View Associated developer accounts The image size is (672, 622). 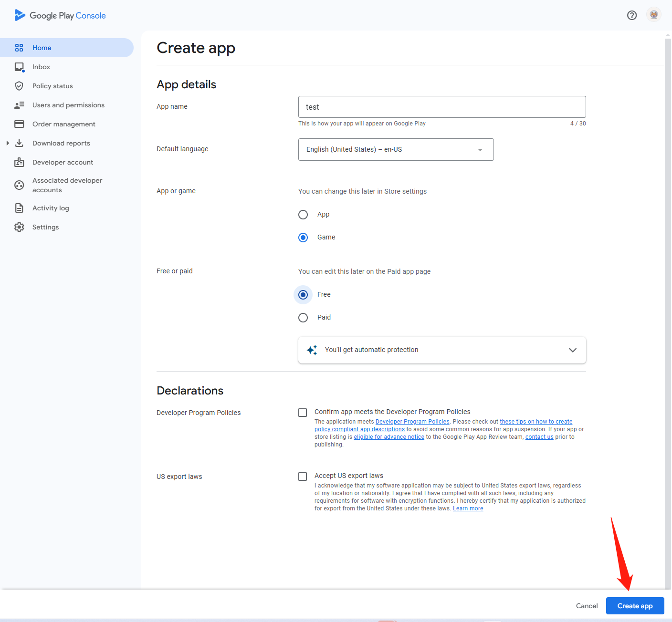click(67, 185)
